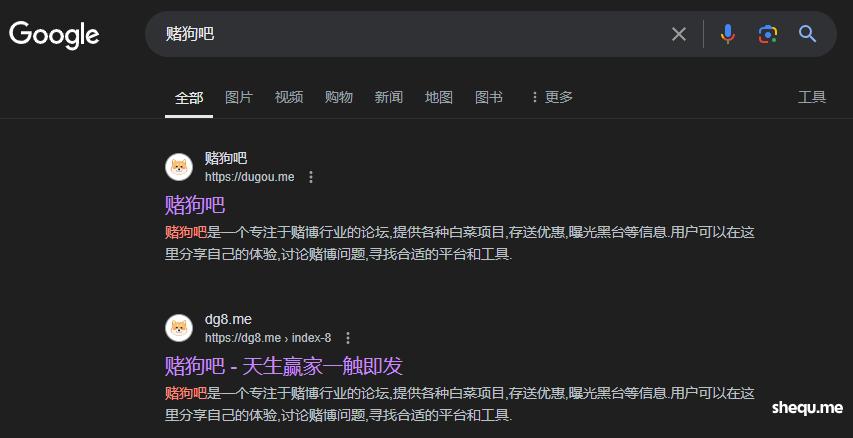Select the 全部 results tab
Viewport: 853px width, 438px height.
point(189,98)
